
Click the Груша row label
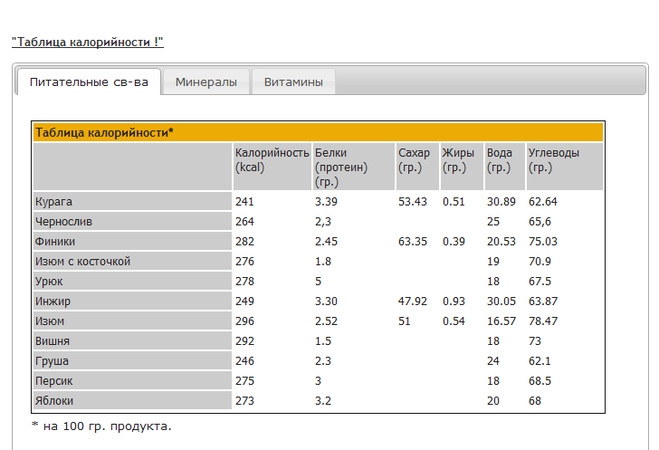pos(52,361)
